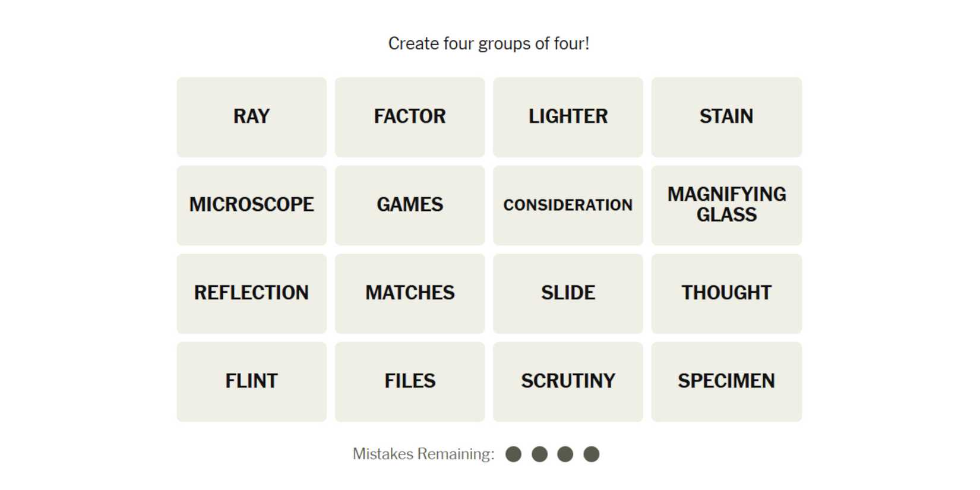Click the SLIDE word tile

(568, 293)
